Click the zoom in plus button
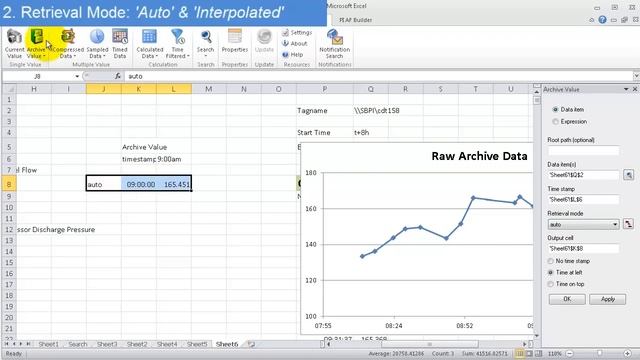The image size is (640, 360). [x=627, y=353]
